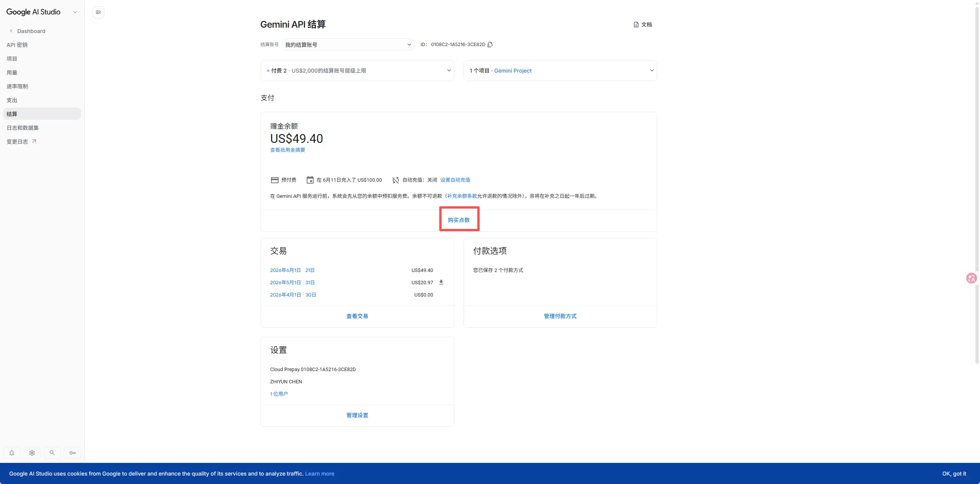Click the US$0.00 transaction amount
The height and width of the screenshot is (484, 980).
click(424, 295)
